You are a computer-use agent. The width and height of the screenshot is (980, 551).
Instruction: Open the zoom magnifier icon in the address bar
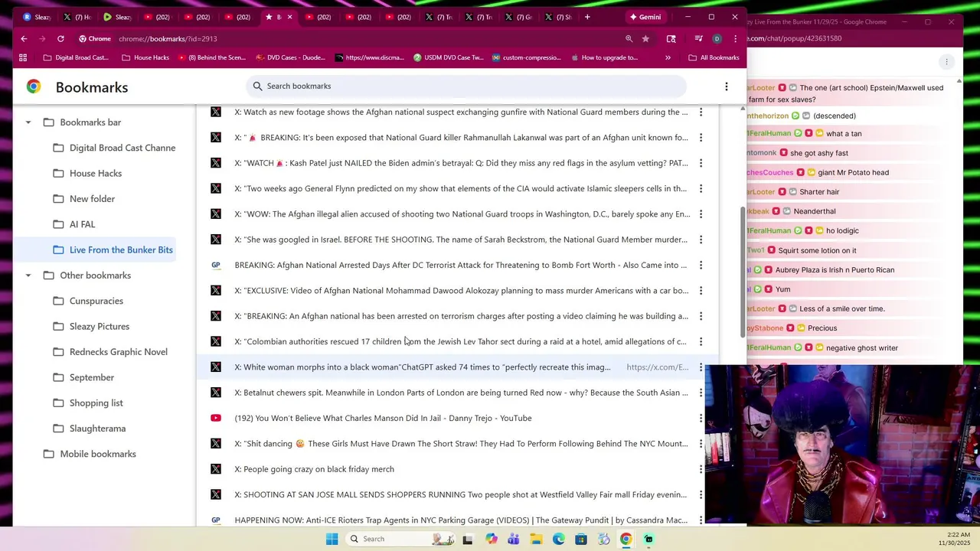[x=629, y=38]
